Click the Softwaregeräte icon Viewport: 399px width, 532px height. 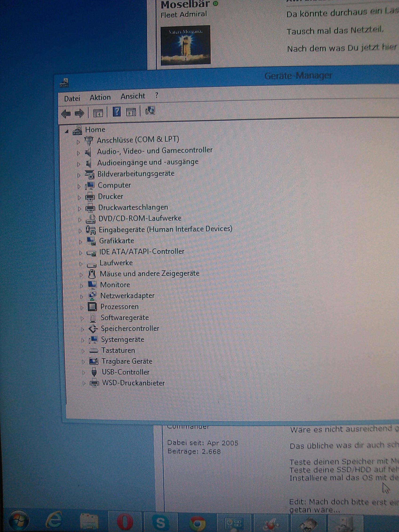click(x=93, y=318)
